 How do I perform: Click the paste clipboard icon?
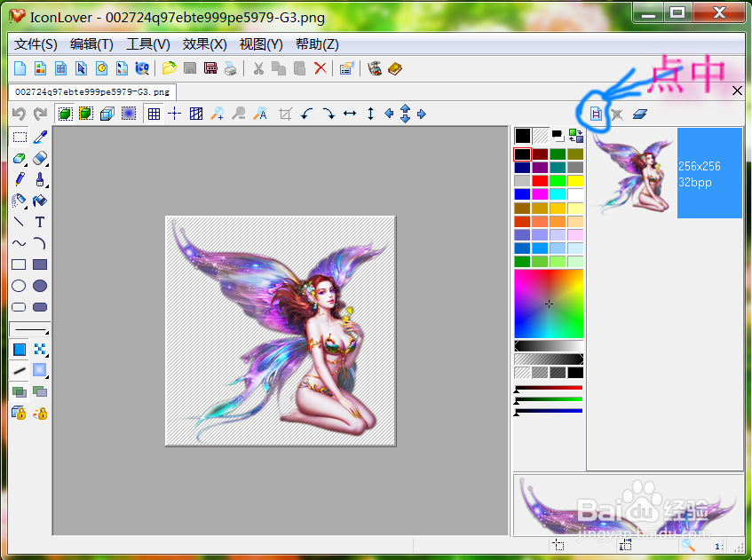click(x=299, y=68)
